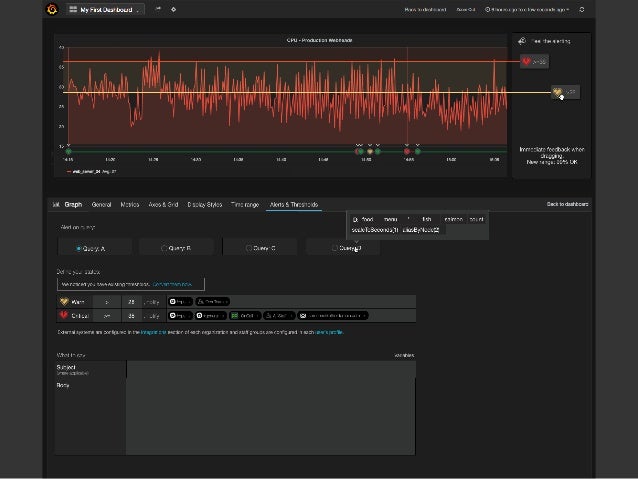Open the Warn comparison operator dropdown
Screen dimensions: 638x479
(x=108, y=301)
